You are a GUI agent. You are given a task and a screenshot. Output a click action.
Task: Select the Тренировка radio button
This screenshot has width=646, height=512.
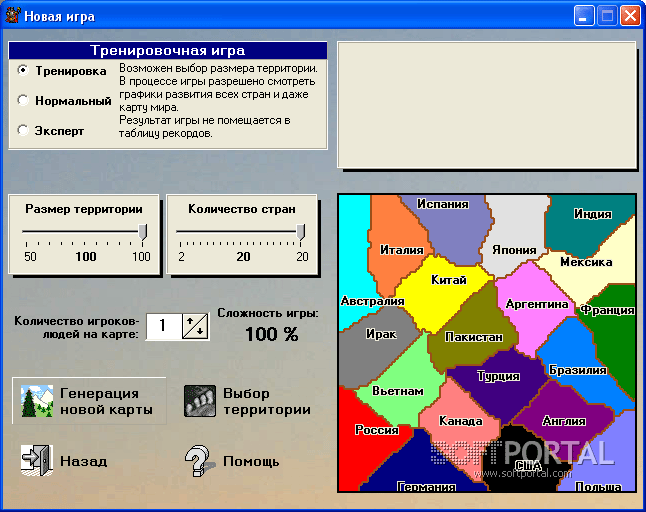coord(23,70)
